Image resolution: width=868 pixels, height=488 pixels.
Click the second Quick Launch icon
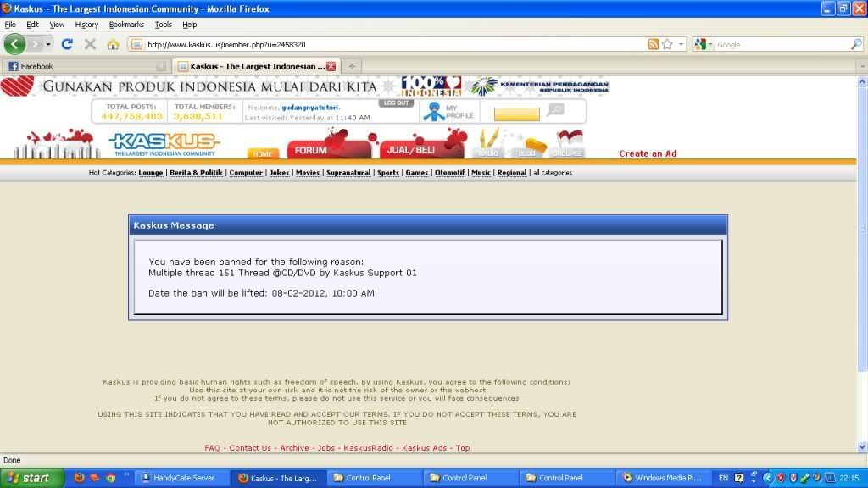95,478
